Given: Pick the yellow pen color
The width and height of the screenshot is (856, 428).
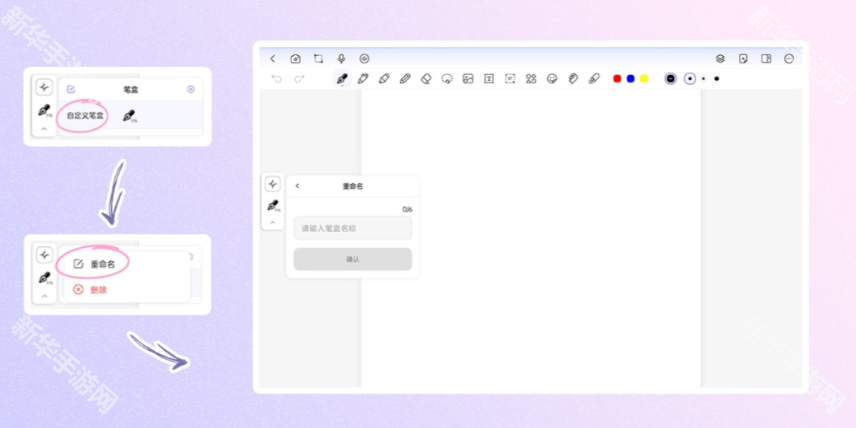Looking at the screenshot, I should 644,79.
